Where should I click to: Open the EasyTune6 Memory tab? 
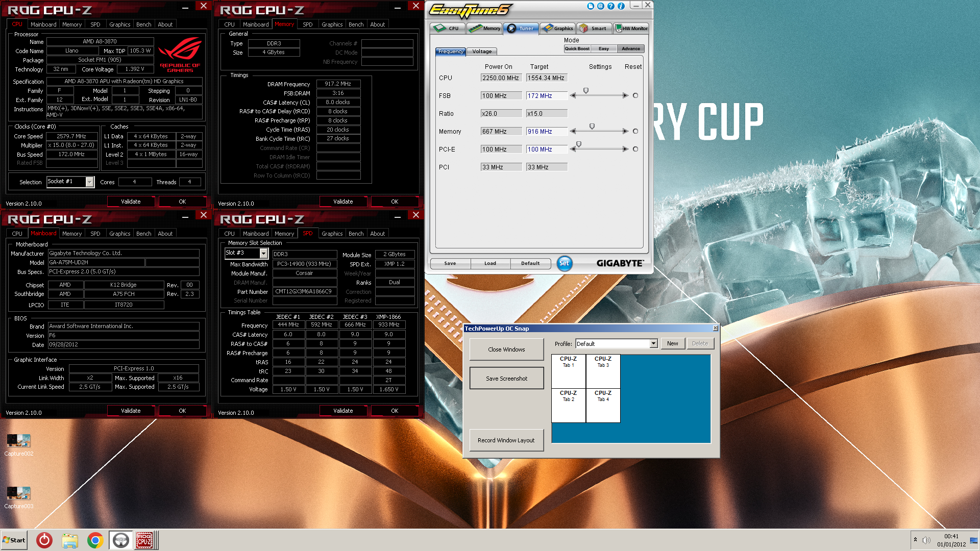[484, 29]
